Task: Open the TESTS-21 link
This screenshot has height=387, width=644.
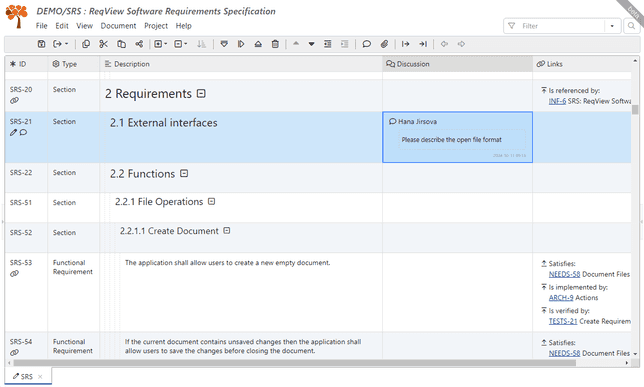Action: pyautogui.click(x=563, y=321)
